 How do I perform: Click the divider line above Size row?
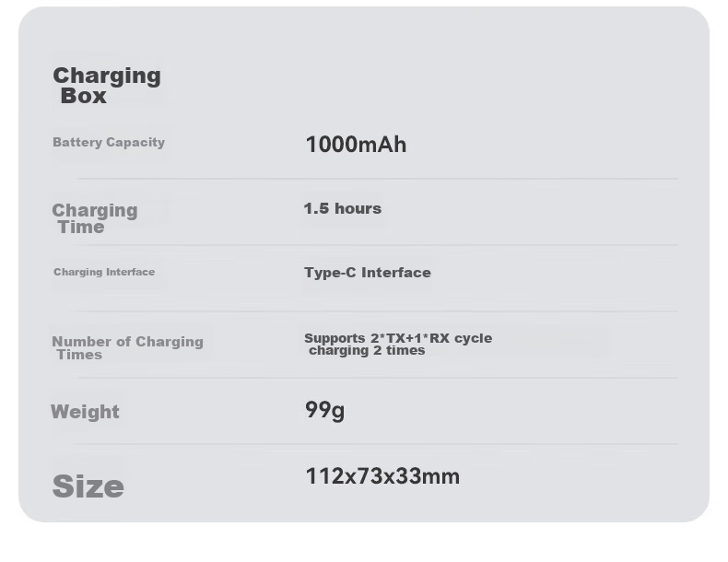pos(378,444)
